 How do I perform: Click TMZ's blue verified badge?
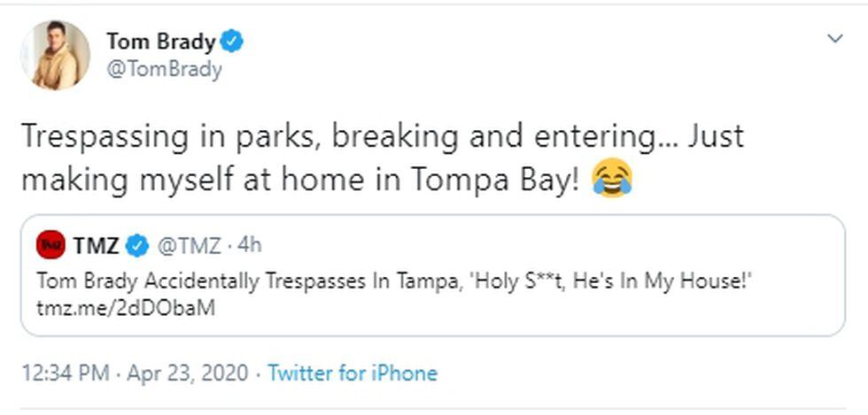coord(137,245)
